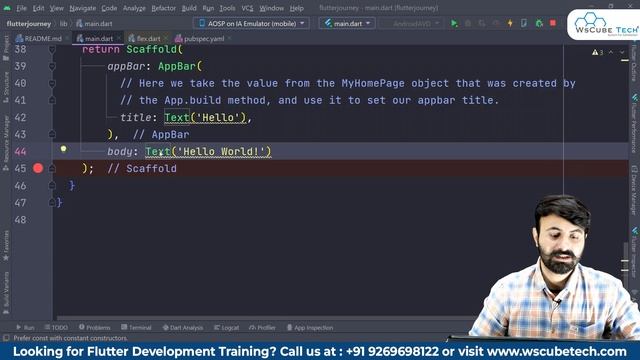Open the Help menu
Screen dimensions: 640x360
point(296,8)
